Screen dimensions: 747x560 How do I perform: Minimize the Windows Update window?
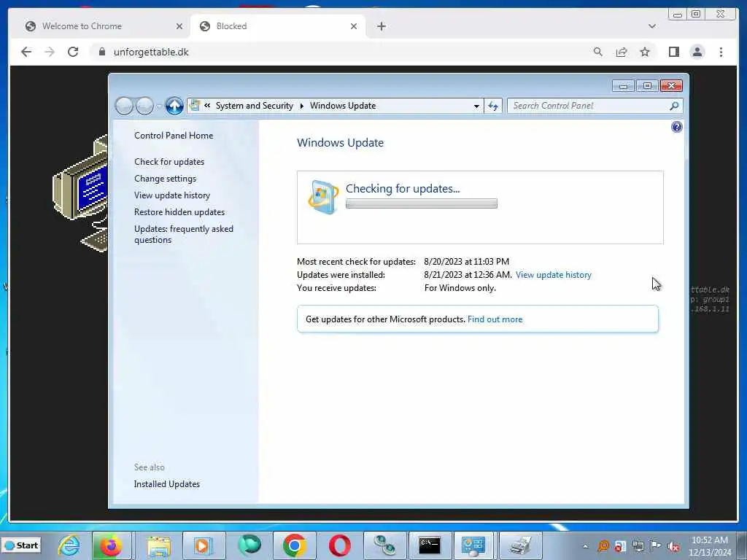623,86
